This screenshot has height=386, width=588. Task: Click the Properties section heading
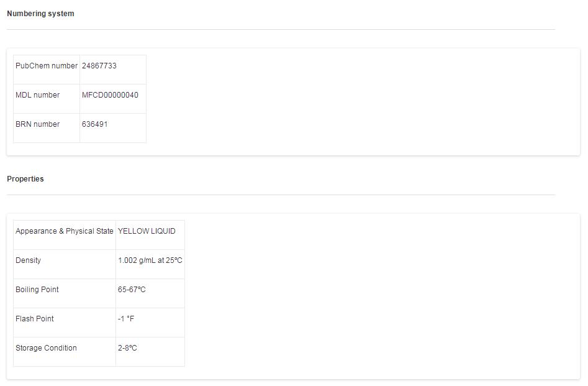point(25,179)
